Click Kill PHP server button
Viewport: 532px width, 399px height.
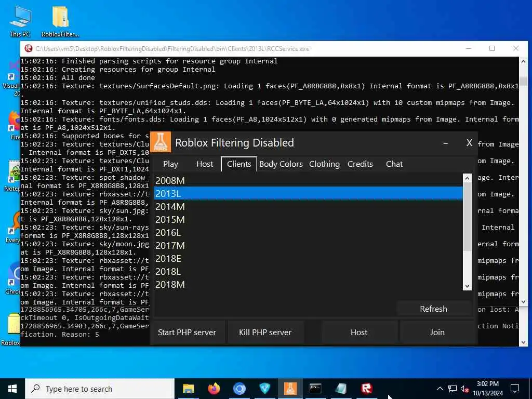click(265, 332)
